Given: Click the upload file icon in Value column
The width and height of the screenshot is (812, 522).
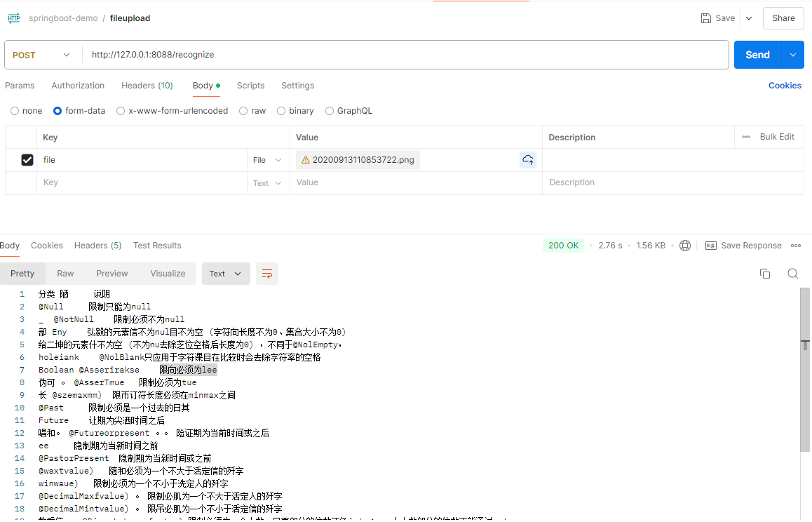Looking at the screenshot, I should [528, 160].
